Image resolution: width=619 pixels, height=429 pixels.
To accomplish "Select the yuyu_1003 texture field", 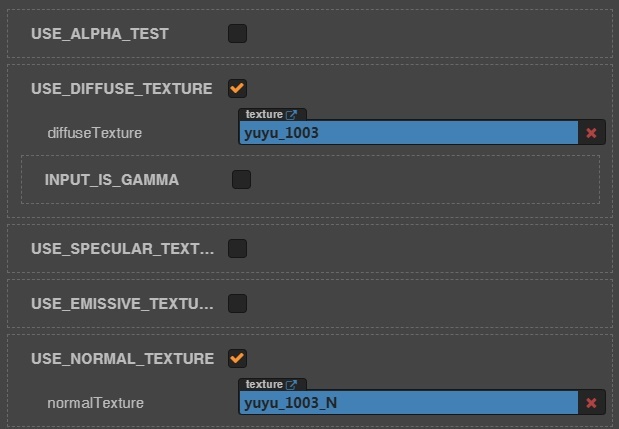I will [408, 133].
